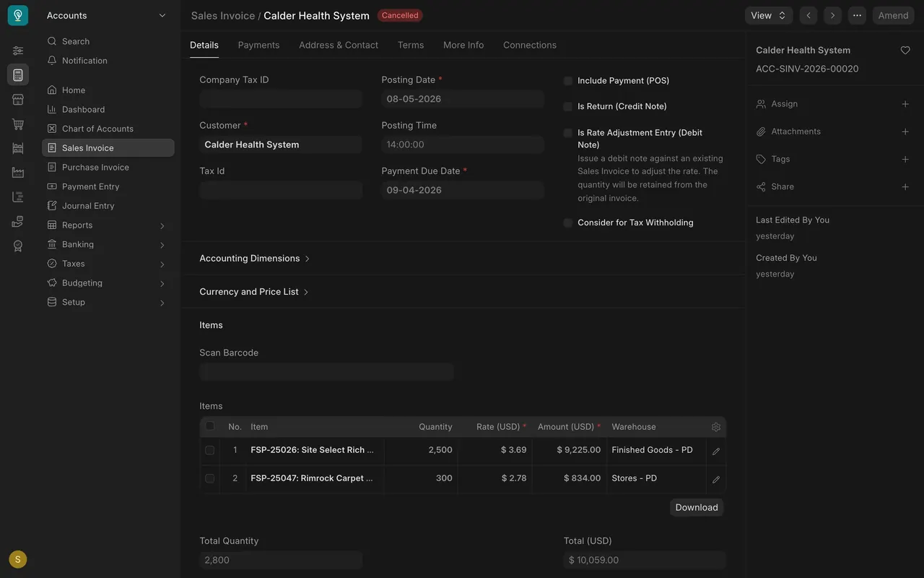Go to the next document arrow
This screenshot has height=578, width=924.
click(832, 15)
